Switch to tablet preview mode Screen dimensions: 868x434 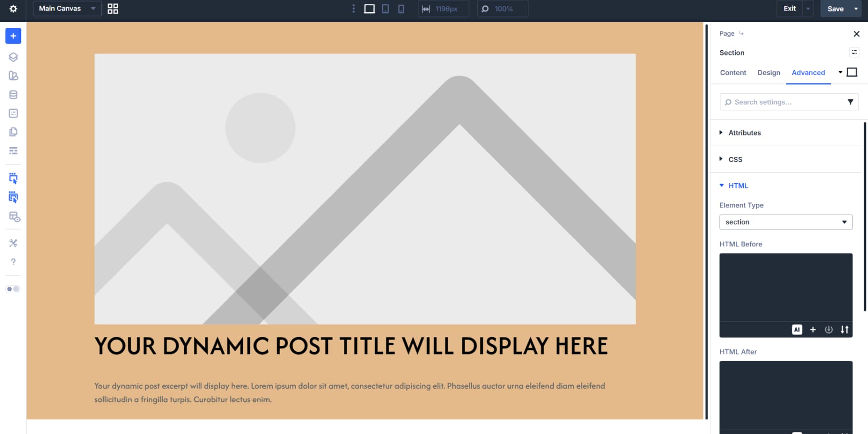tap(385, 8)
